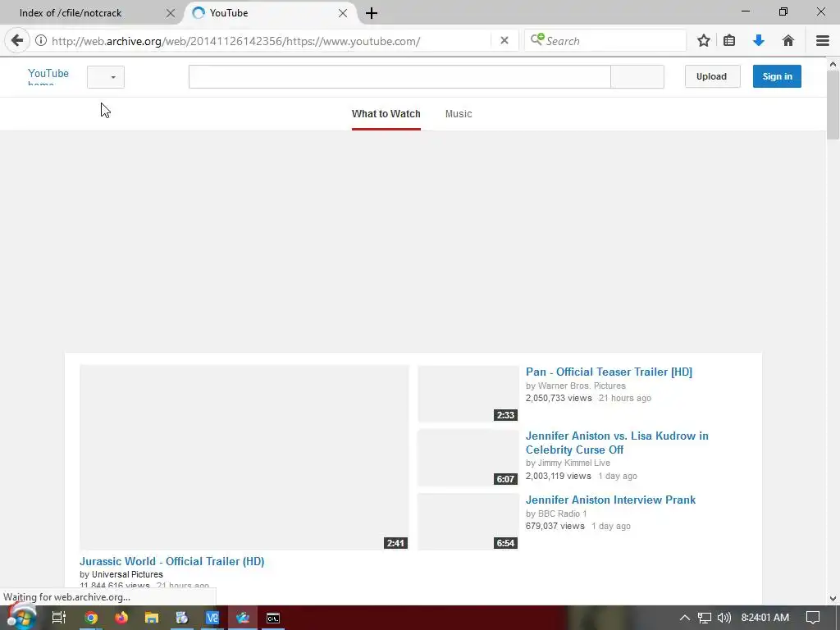Click the page vertical scrollbar thumb
Viewport: 840px width, 630px height.
(833, 105)
